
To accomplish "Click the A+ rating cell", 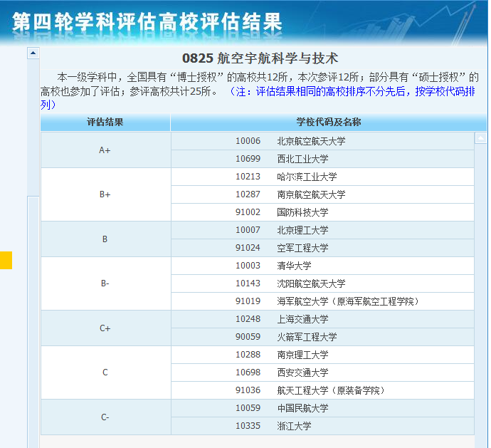I will pyautogui.click(x=105, y=150).
